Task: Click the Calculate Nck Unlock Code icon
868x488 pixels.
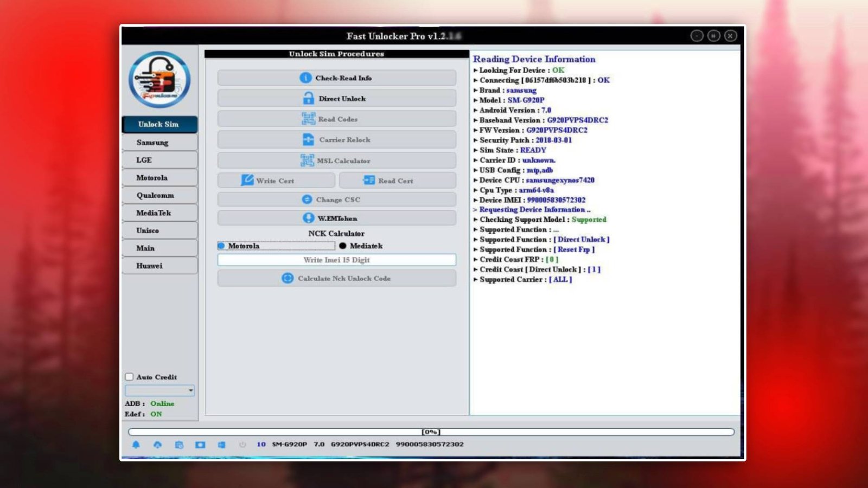Action: coord(287,278)
